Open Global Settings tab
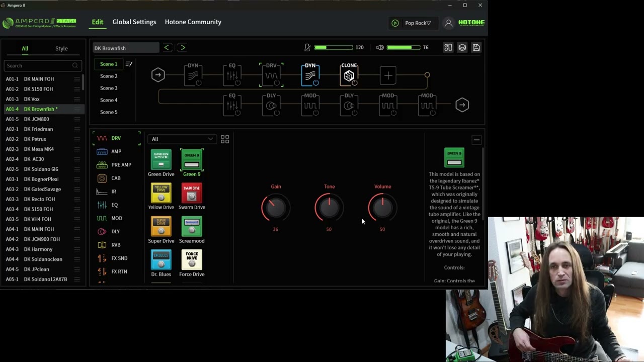 click(134, 22)
